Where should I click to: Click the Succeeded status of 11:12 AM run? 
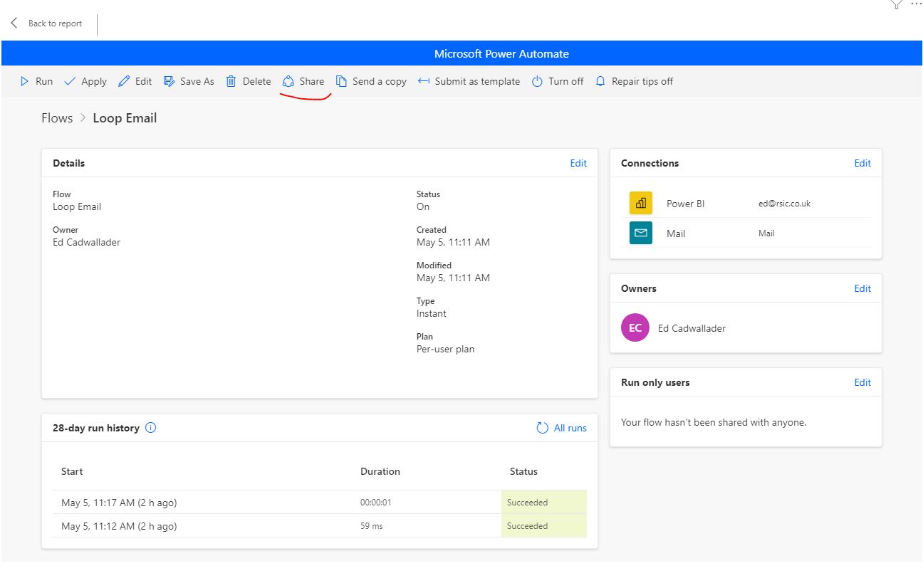point(528,526)
